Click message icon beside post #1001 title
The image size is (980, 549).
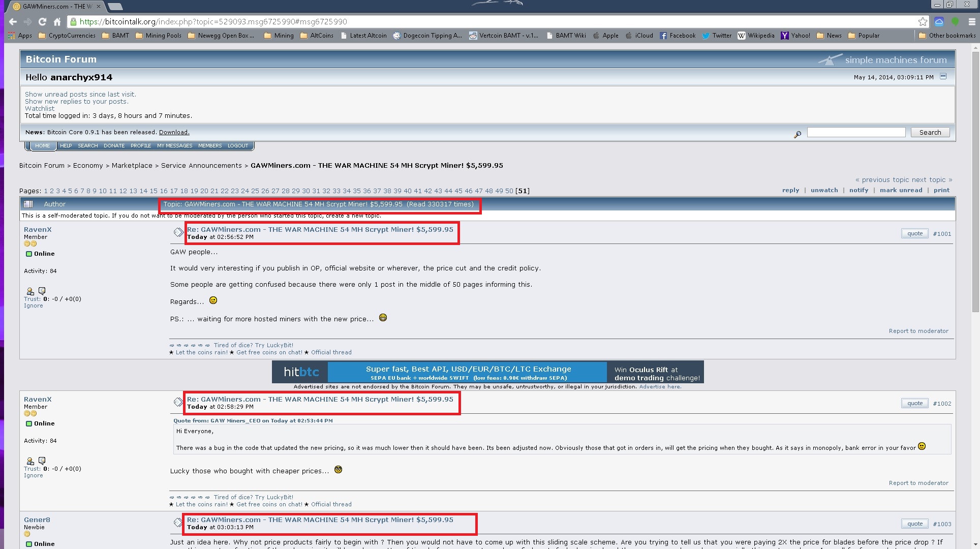178,232
